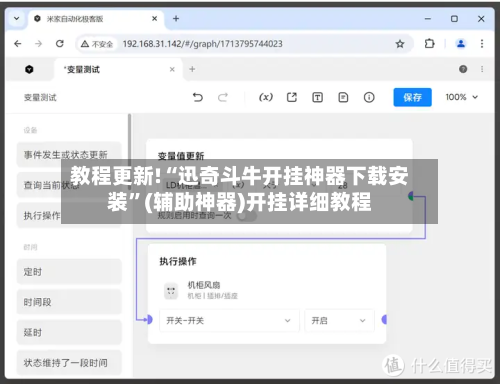Click the 执行操作 card title
This screenshot has height=384, width=500.
click(x=178, y=261)
